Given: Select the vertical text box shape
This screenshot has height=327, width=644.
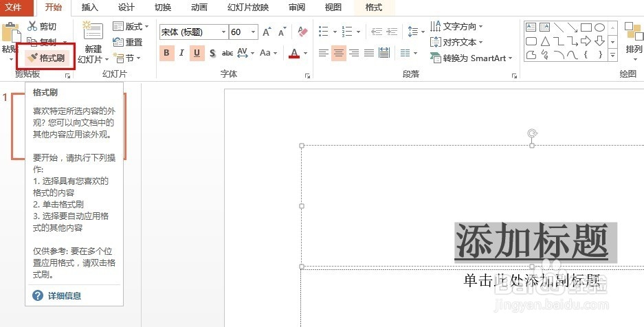Looking at the screenshot, I should (x=544, y=27).
